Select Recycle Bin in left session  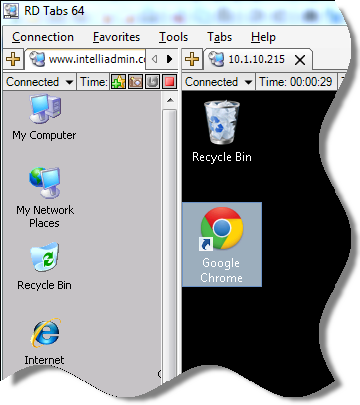[x=44, y=267]
